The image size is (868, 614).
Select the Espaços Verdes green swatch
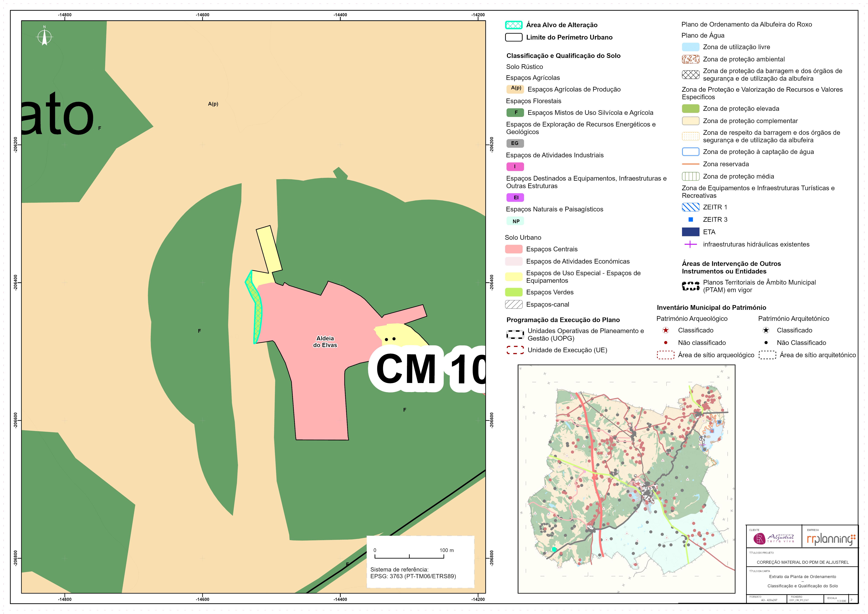(513, 292)
